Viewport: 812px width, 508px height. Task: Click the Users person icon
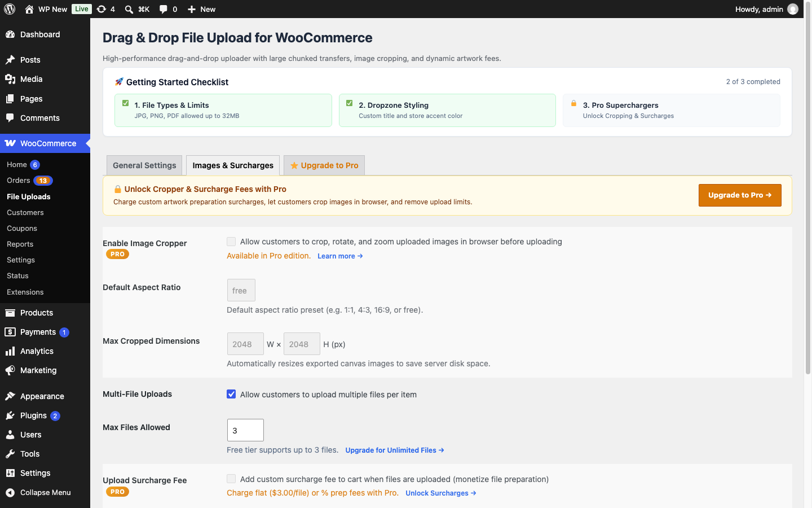coord(10,435)
